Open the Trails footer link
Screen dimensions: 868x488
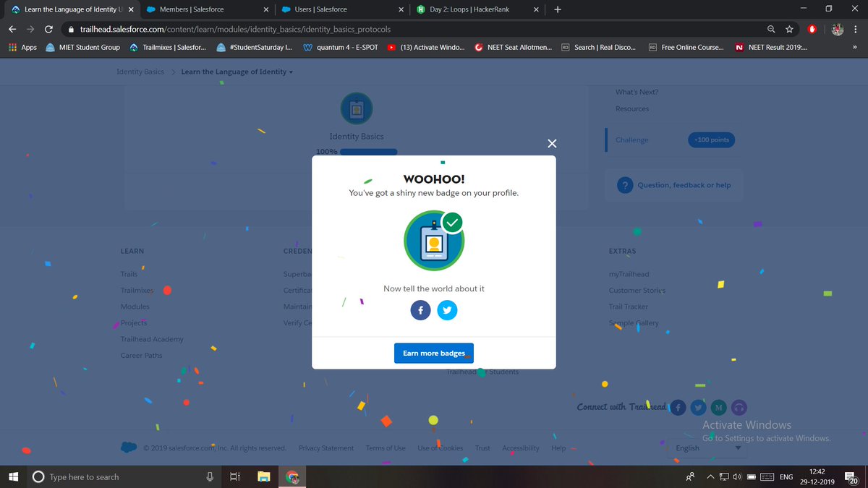129,274
